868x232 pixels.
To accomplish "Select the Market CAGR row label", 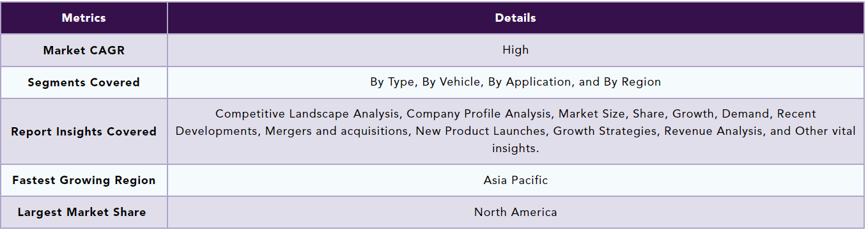I will point(84,50).
